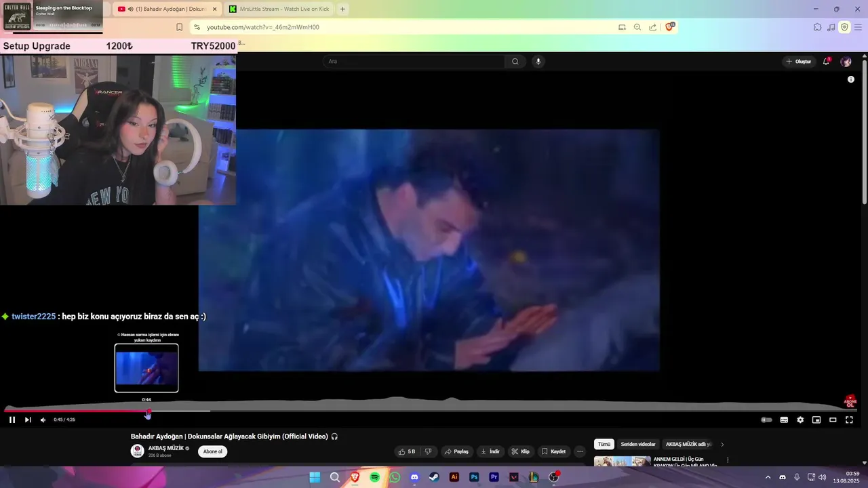Image resolution: width=868 pixels, height=488 pixels.
Task: Share this page from address bar
Action: (652, 27)
